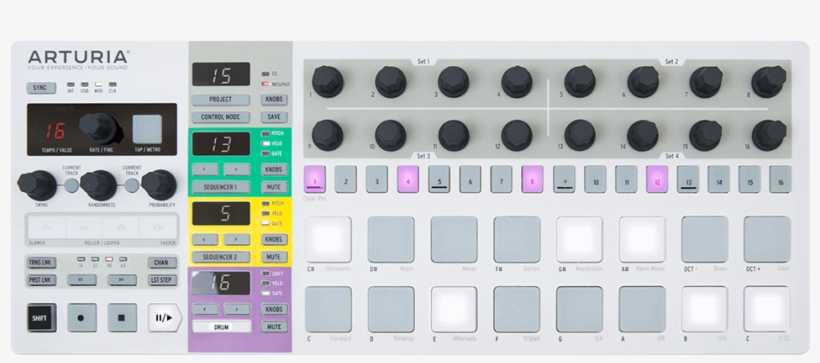Go to next pattern in Drum section
The width and height of the screenshot is (820, 363).
(237, 309)
